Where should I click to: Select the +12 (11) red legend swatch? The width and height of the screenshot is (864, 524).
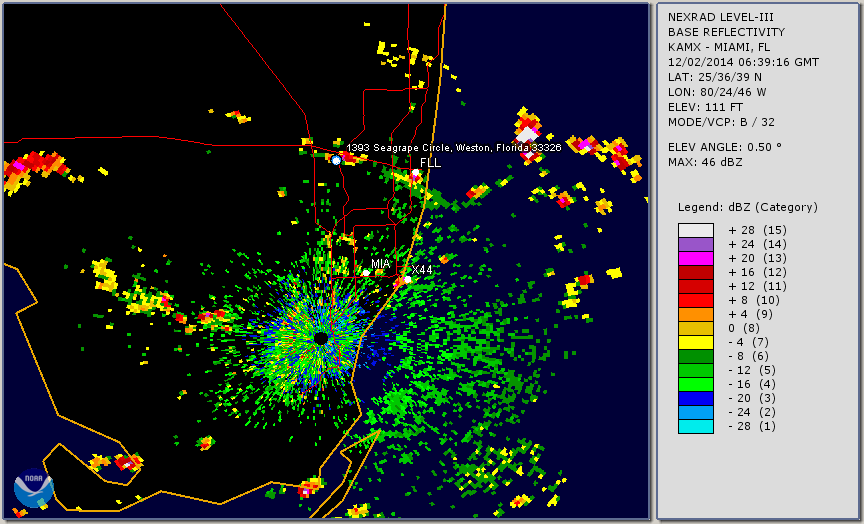[696, 287]
